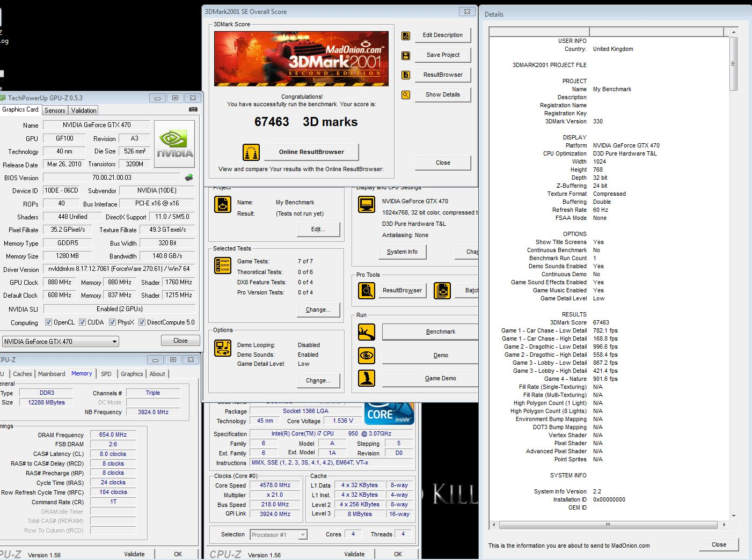Open the Graphics Card tab in GPU-Z
The image size is (752, 560).
coord(20,109)
